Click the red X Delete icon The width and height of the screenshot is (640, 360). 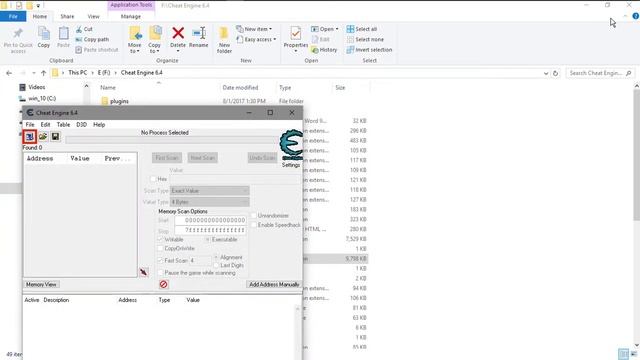[178, 33]
